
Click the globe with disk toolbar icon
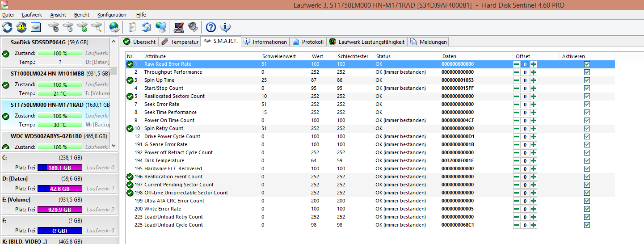point(114,27)
